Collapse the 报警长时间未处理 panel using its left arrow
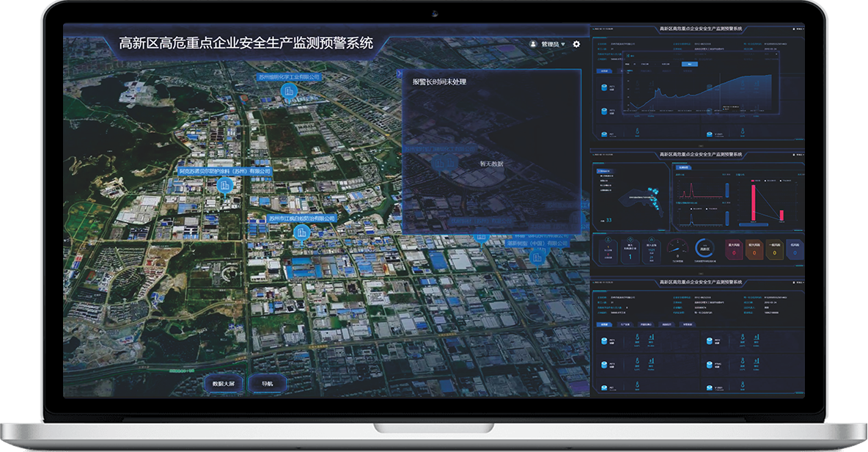Image resolution: width=868 pixels, height=452 pixels. [399, 74]
